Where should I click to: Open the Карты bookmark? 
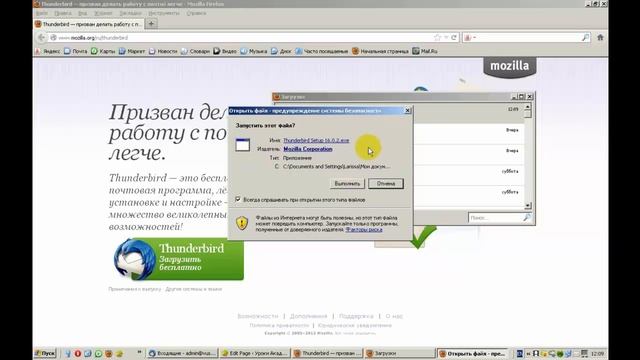(x=103, y=51)
